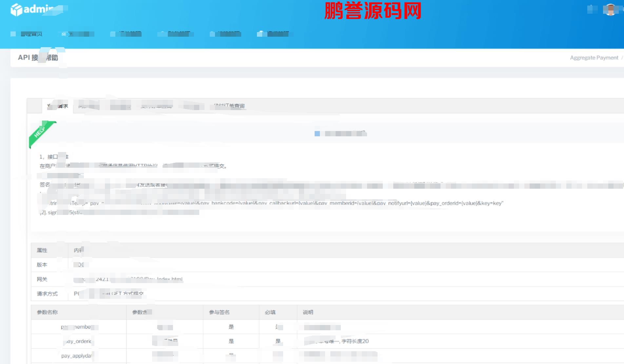
Task: Select the 请求方式 row label
Action: coord(47,294)
